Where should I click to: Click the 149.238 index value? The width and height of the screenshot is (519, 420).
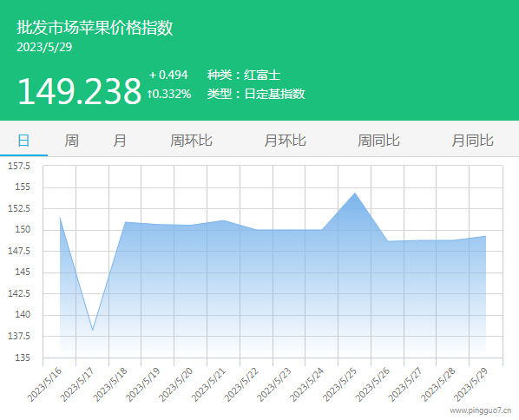point(80,91)
